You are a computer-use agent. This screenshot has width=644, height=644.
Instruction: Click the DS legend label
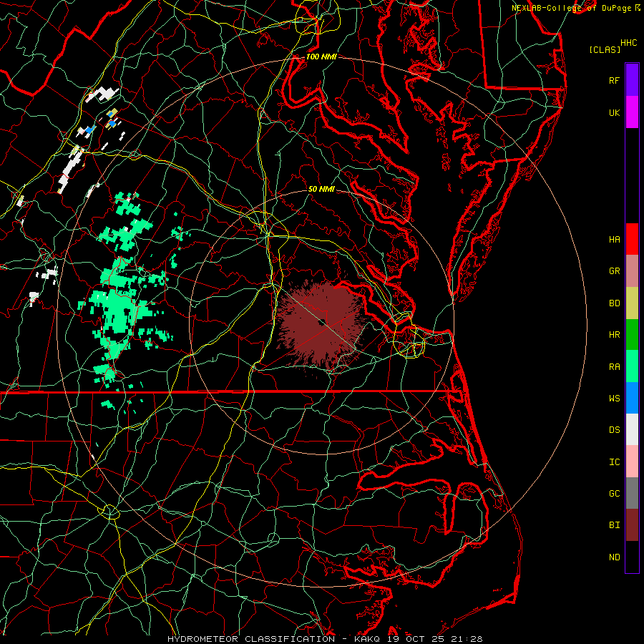(x=614, y=429)
